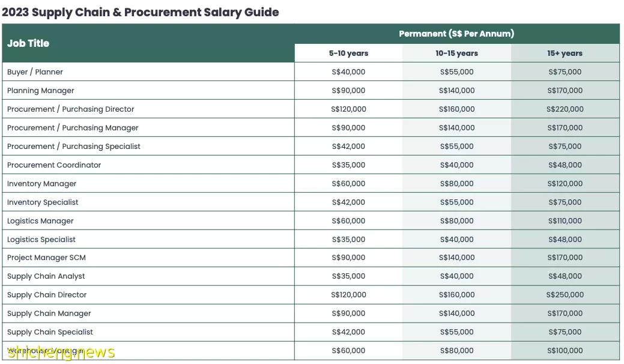Click the Job Title column header
The image size is (624, 364).
pos(28,43)
